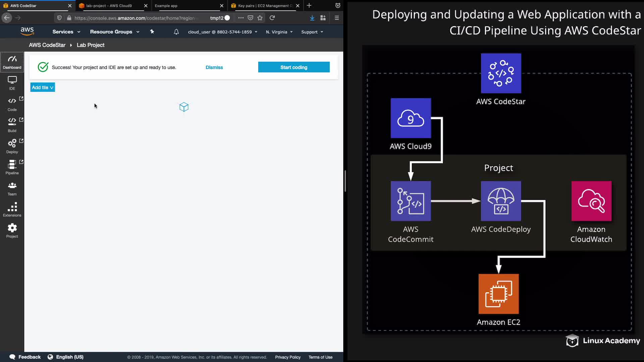The width and height of the screenshot is (644, 362).
Task: Click the browser URL address field
Action: pos(134,18)
